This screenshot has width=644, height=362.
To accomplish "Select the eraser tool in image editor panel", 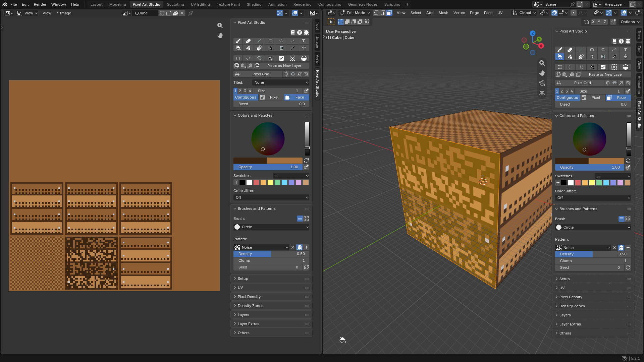I will tap(248, 41).
